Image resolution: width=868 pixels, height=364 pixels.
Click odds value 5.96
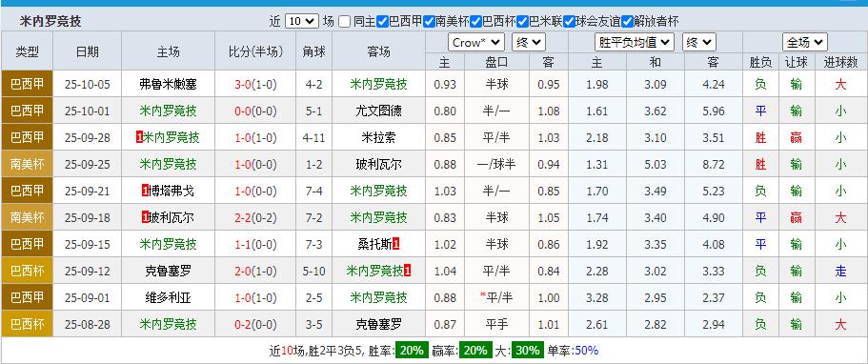pos(713,111)
